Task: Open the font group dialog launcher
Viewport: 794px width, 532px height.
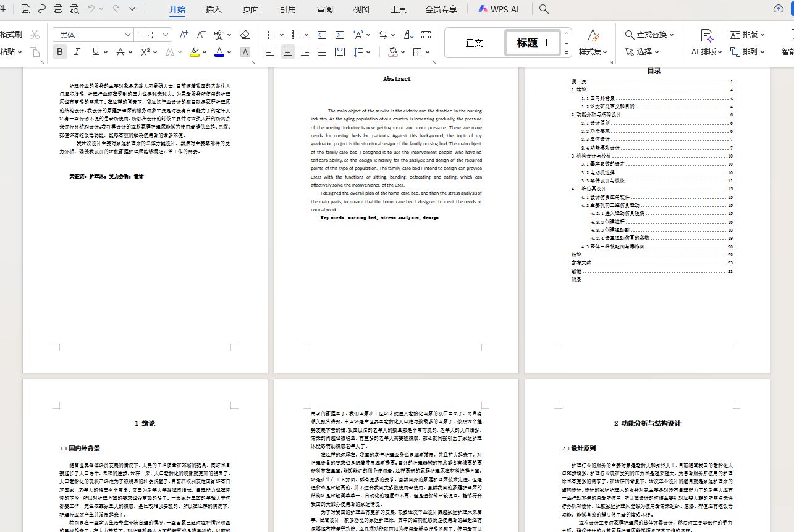Action: [253, 62]
